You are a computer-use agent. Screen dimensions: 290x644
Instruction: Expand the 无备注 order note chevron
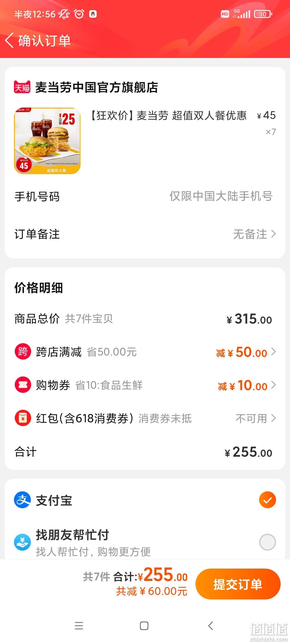(x=273, y=234)
